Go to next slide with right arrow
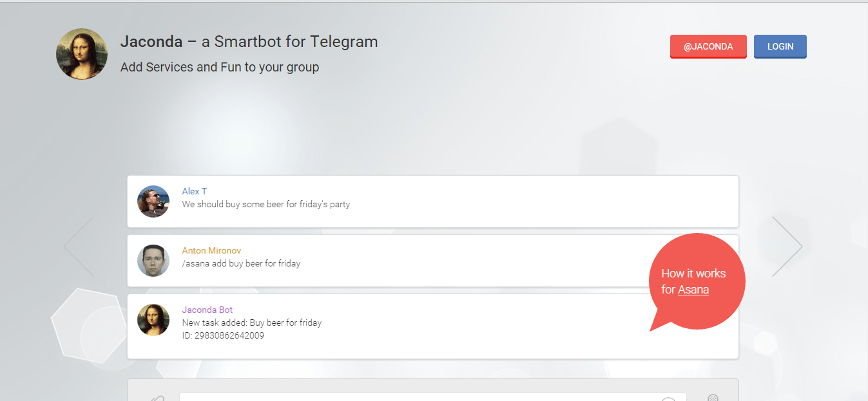This screenshot has width=868, height=401. (x=787, y=247)
